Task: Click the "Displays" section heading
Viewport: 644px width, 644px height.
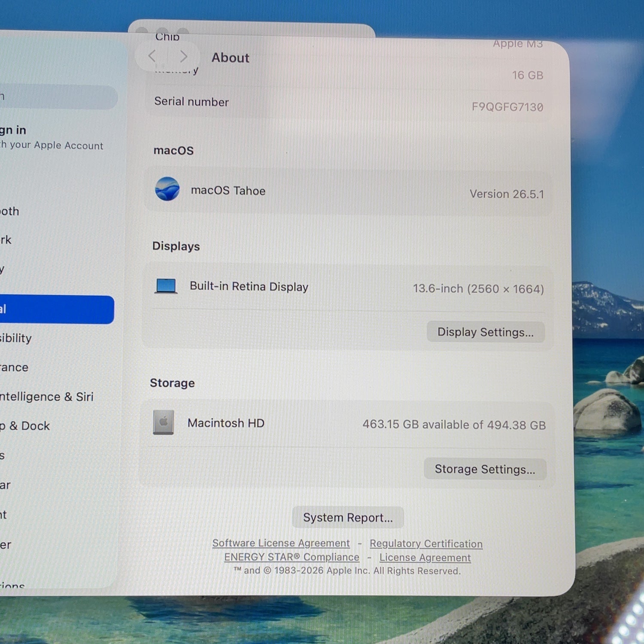Action: click(176, 246)
